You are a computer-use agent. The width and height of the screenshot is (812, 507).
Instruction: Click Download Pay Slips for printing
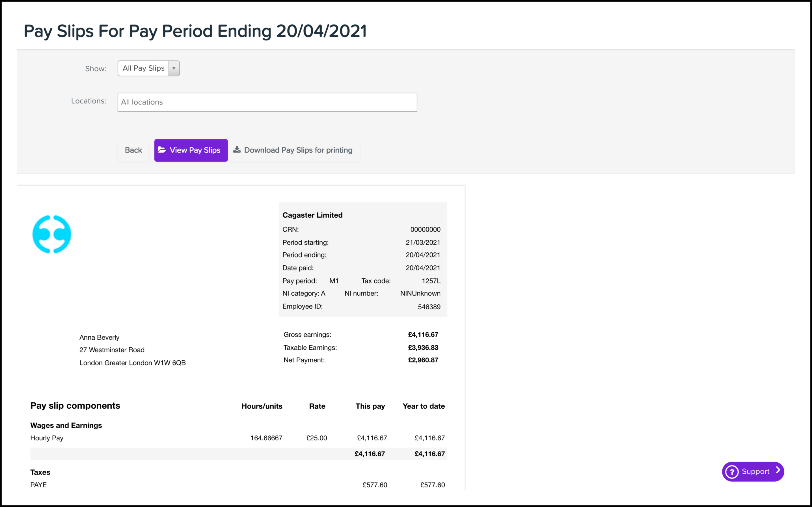click(x=298, y=150)
